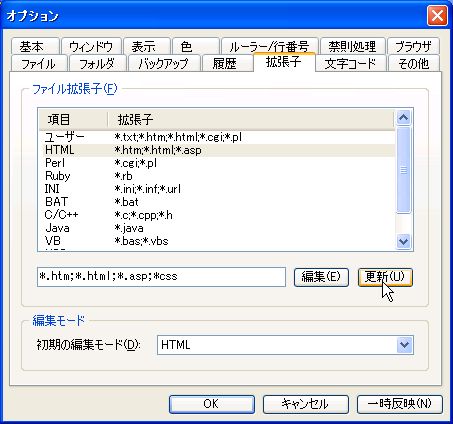This screenshot has height=424, width=453.
Task: Select the Perl row in extension list
Action: (x=217, y=163)
